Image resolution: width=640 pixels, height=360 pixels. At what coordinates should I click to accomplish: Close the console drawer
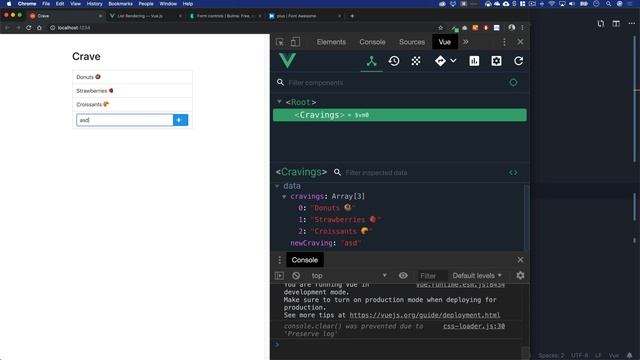click(520, 260)
